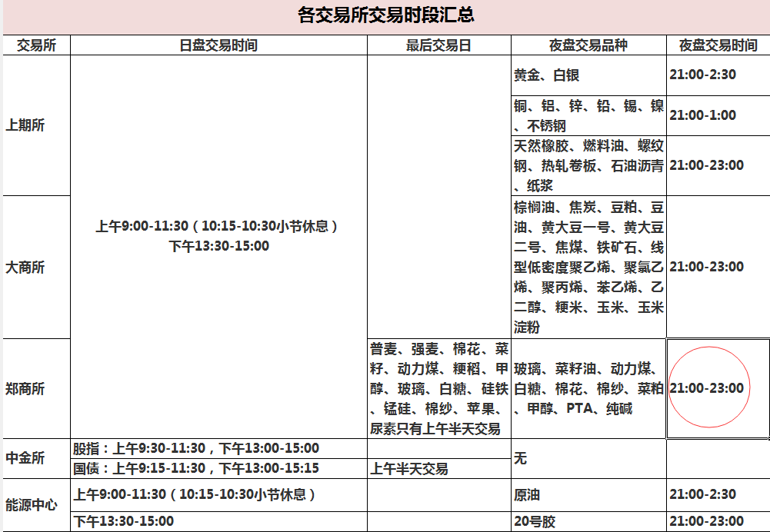
Task: Select the 普麦、强麦 last trading day cell
Action: point(439,389)
